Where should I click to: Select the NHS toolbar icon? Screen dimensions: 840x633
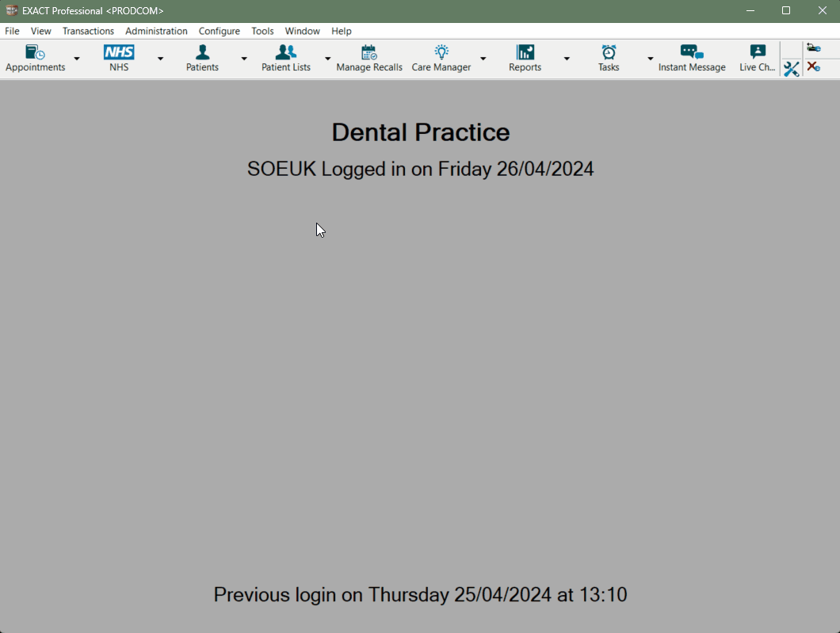pyautogui.click(x=118, y=57)
